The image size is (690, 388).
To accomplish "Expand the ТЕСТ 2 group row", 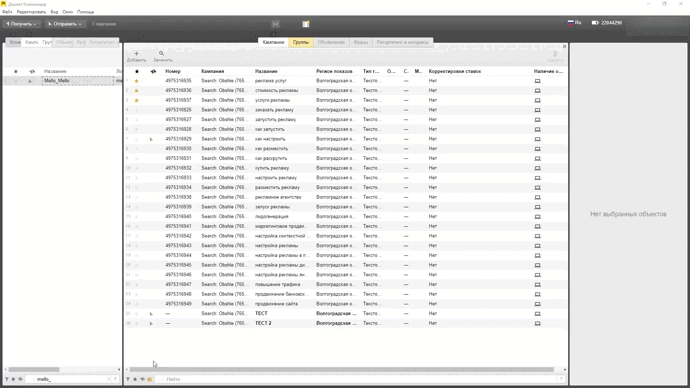I will [x=151, y=323].
